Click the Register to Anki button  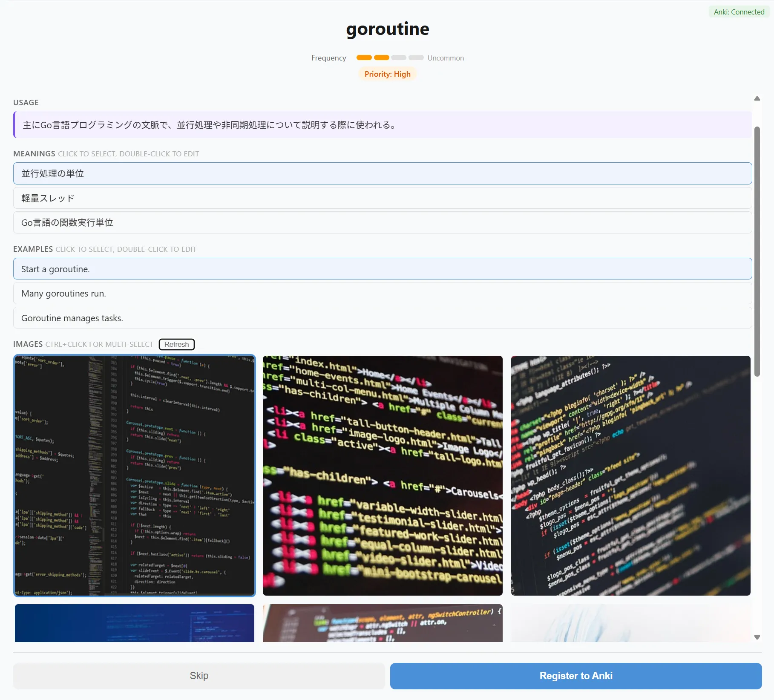[x=576, y=676]
